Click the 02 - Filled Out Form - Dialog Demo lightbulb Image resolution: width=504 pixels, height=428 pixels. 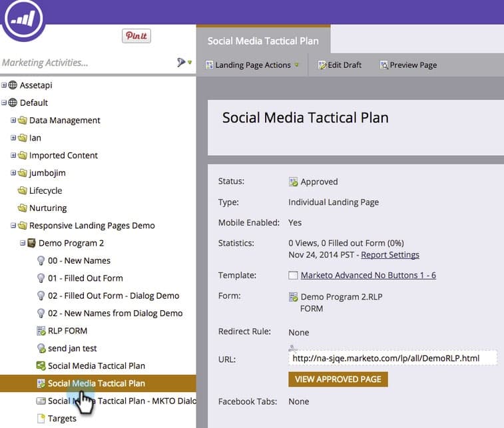click(41, 296)
